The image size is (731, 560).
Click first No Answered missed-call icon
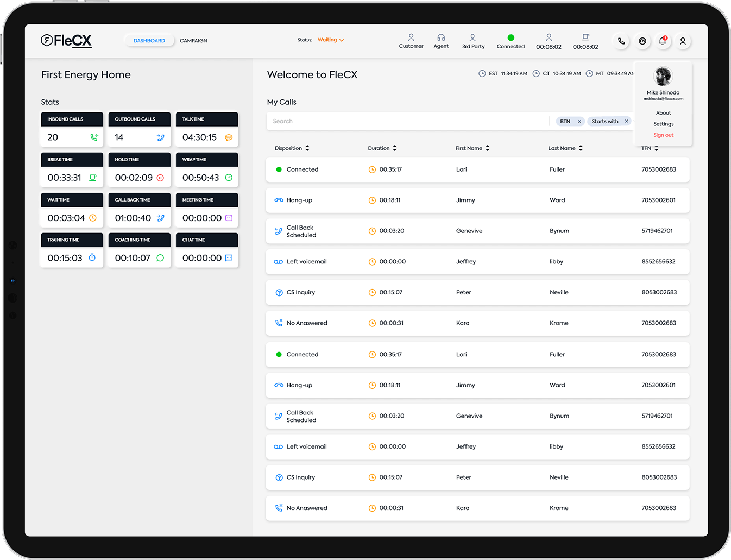click(279, 323)
